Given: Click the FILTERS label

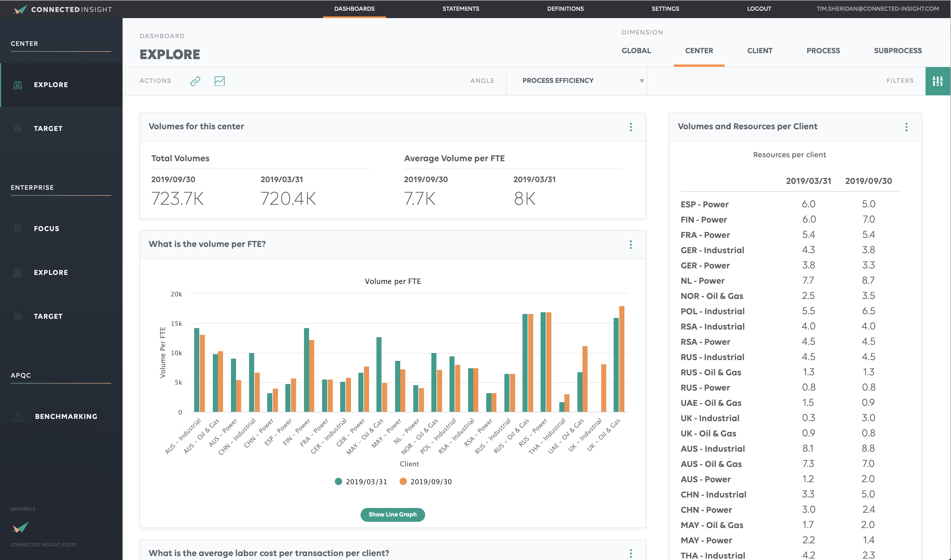Looking at the screenshot, I should [900, 80].
